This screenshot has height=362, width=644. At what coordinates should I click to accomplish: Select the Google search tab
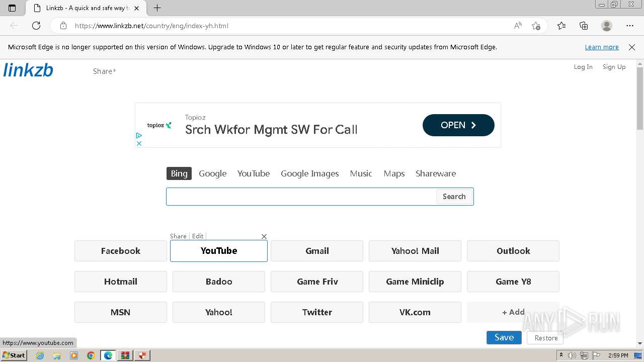click(212, 173)
